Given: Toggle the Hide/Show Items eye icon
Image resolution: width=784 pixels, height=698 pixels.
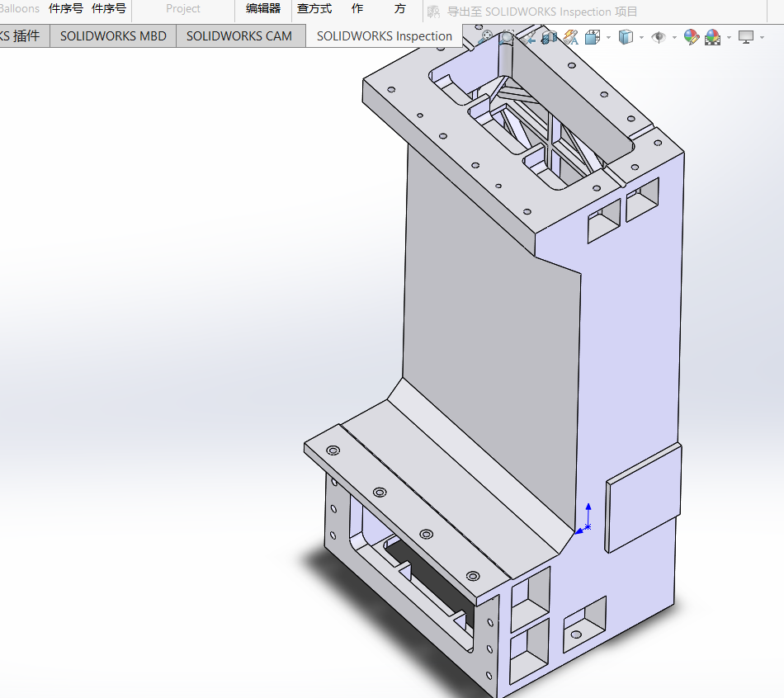Looking at the screenshot, I should click(x=659, y=37).
